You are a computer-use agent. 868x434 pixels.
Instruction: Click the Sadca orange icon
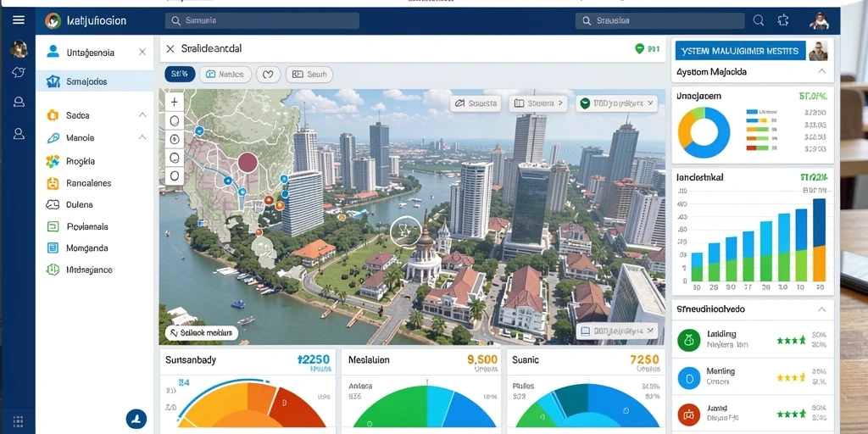coord(53,115)
